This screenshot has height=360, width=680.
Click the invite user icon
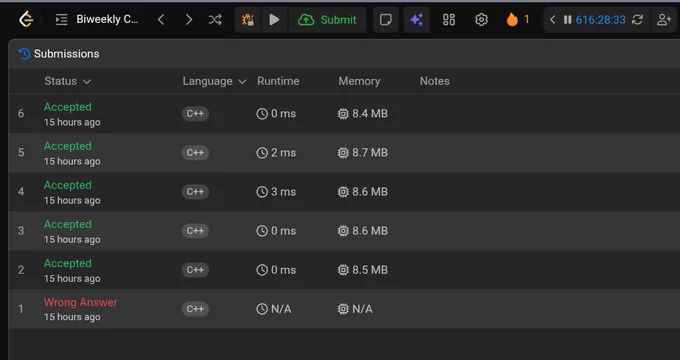click(x=664, y=20)
